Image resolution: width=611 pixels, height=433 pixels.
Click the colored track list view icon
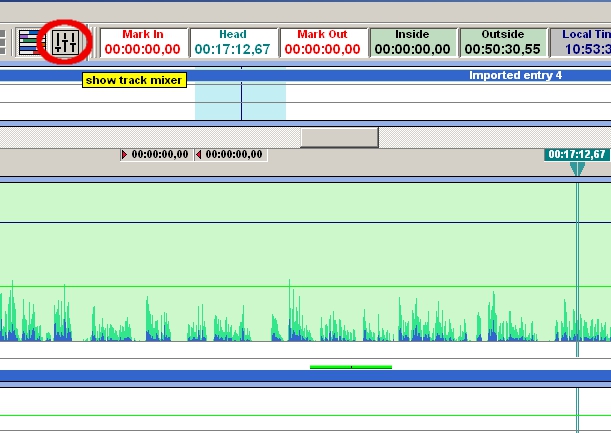31,42
